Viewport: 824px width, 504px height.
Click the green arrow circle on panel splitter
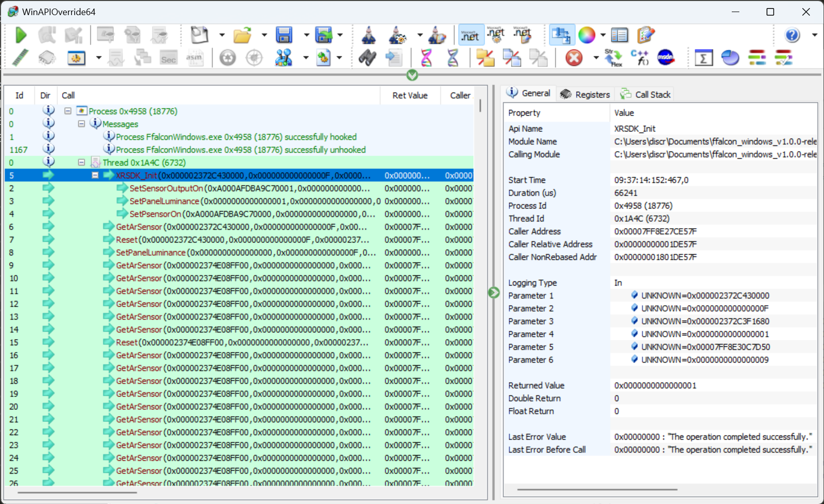tap(494, 293)
